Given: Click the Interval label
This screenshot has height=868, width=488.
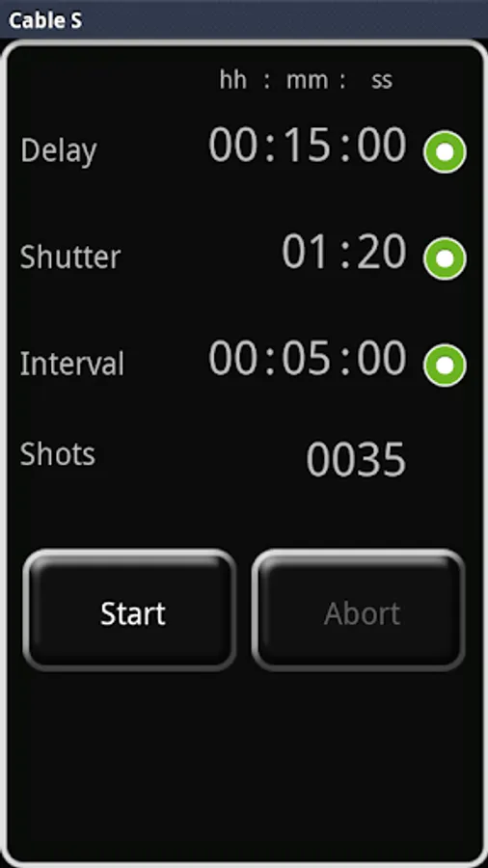Looking at the screenshot, I should coord(72,364).
